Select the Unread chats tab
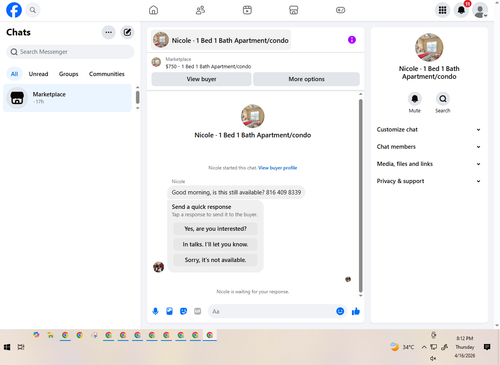This screenshot has height=365, width=500. point(38,74)
